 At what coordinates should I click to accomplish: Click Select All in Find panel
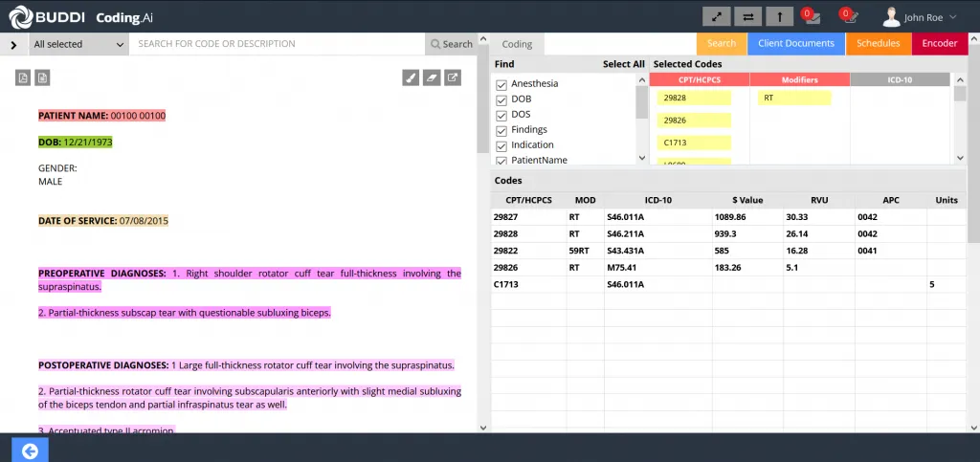[623, 64]
